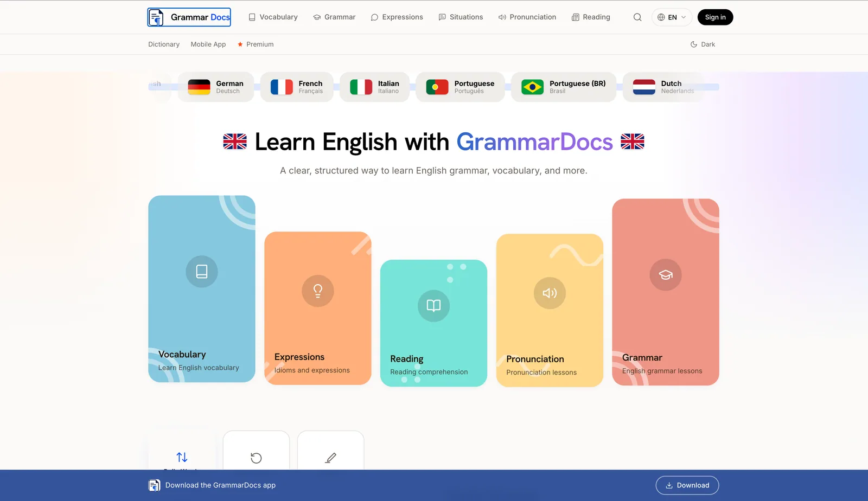
Task: Click the Netherlands flag icon
Action: [x=644, y=87]
